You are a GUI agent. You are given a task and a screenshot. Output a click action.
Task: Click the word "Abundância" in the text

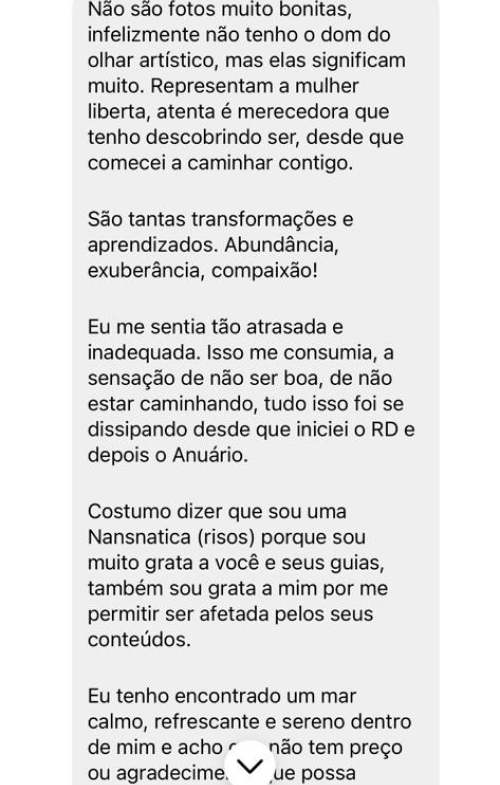coord(281,245)
